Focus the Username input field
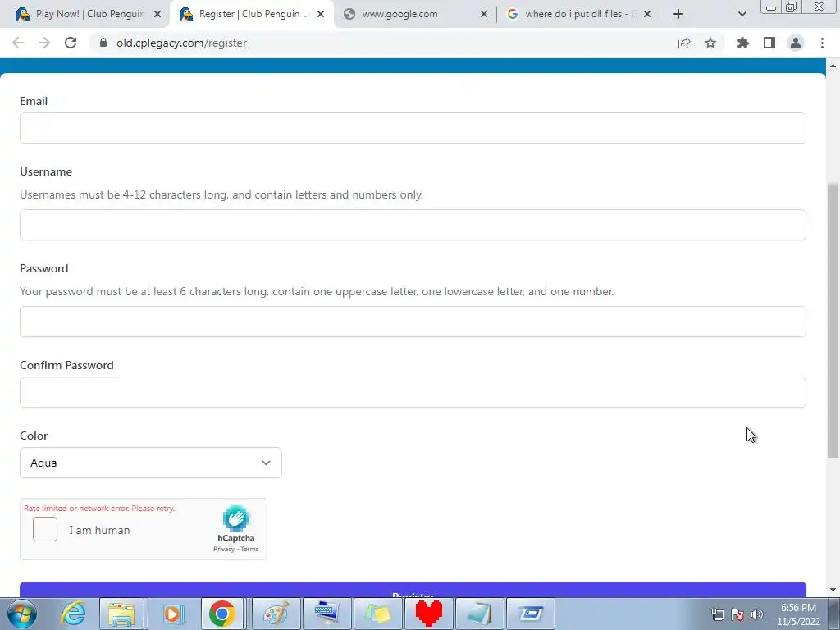840x630 pixels. tap(413, 225)
